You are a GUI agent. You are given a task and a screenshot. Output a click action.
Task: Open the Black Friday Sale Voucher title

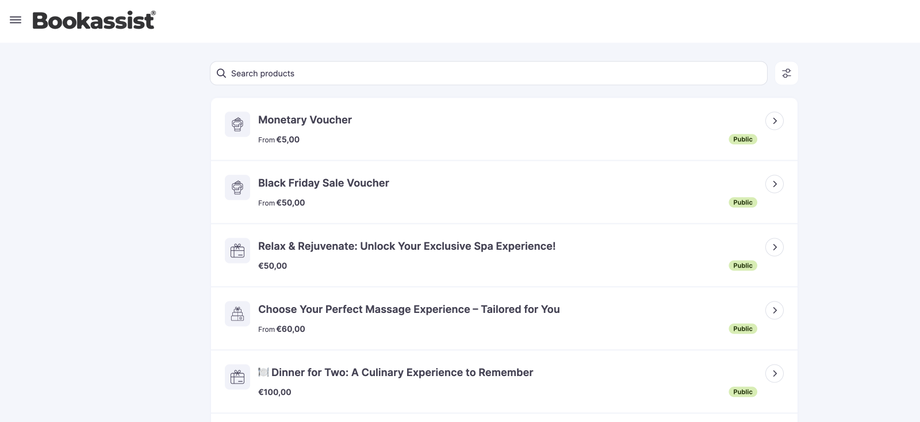(x=323, y=183)
